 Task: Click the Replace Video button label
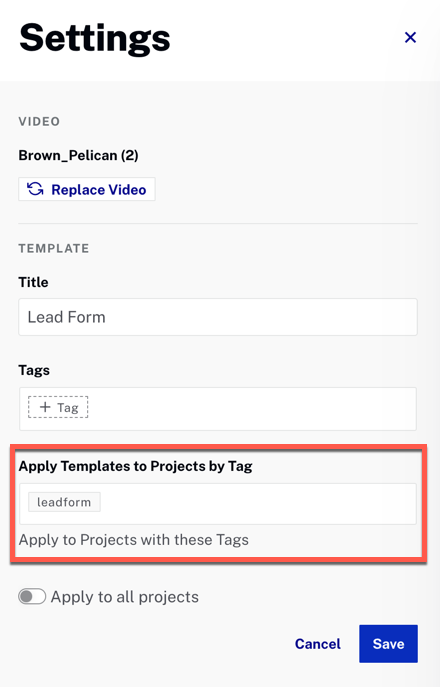[99, 190]
